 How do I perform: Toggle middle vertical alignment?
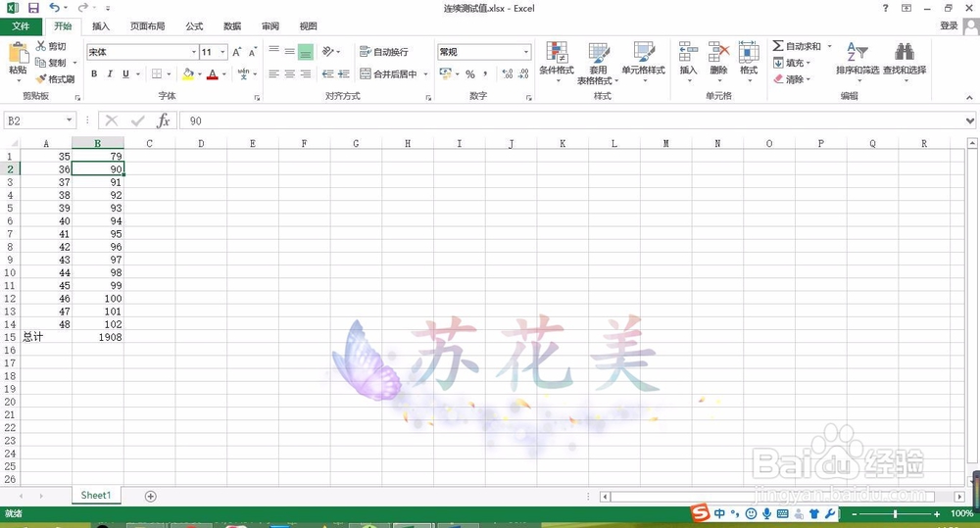click(x=289, y=51)
